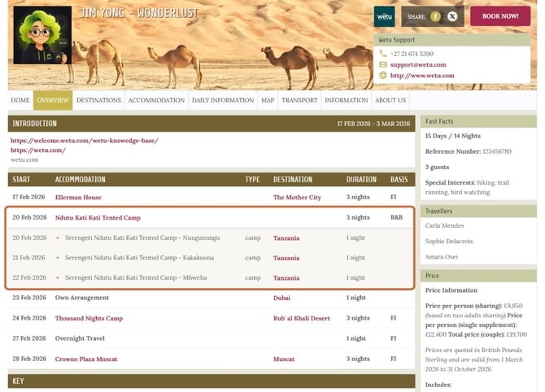This screenshot has width=545, height=392.
Task: Open the Destinations tab
Action: [x=98, y=100]
